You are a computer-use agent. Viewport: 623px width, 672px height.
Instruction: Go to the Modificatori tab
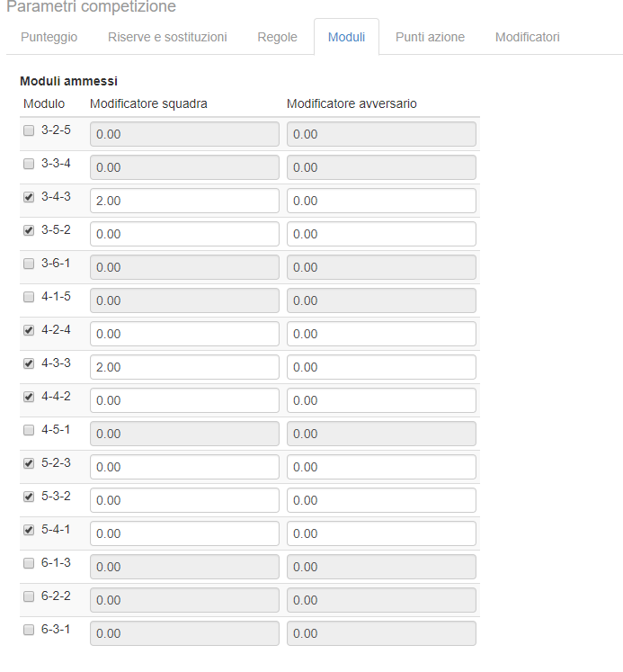tap(527, 37)
